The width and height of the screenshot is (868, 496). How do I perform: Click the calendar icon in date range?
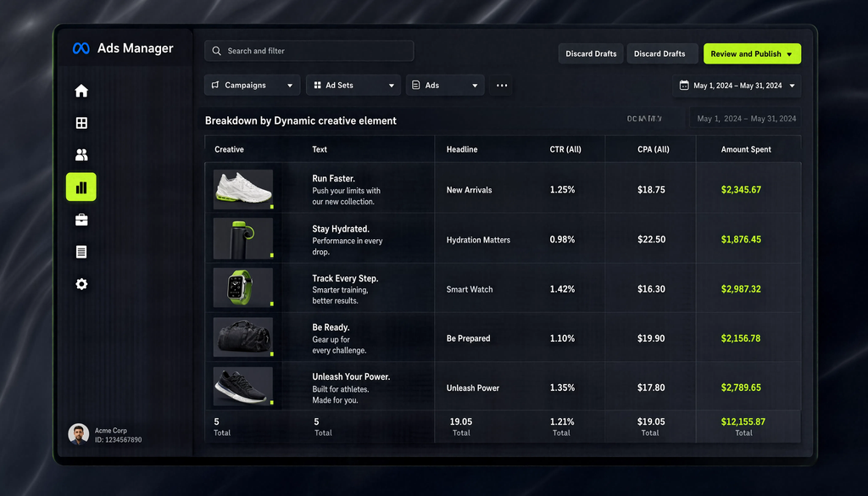[684, 86]
